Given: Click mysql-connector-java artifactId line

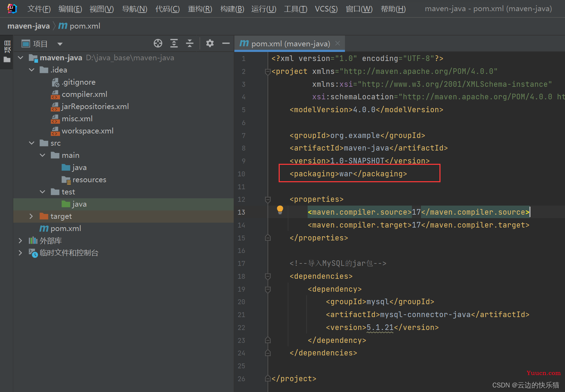Looking at the screenshot, I should 428,314.
